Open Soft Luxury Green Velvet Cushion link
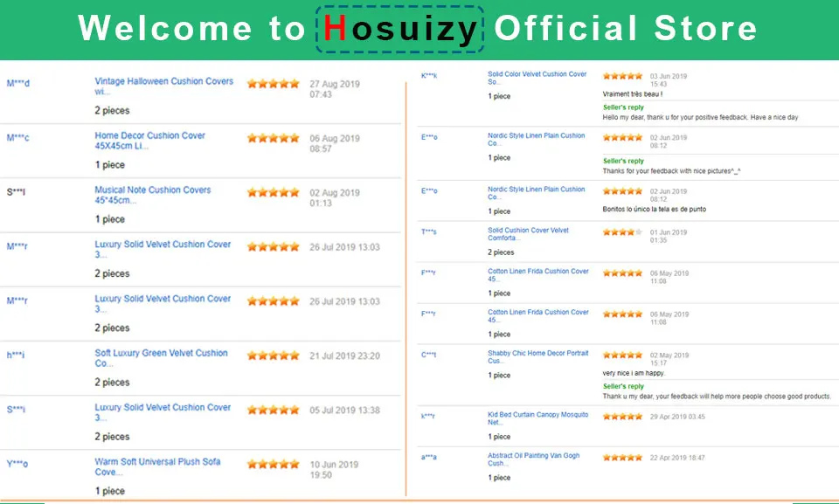Viewport: 839px width, 504px height. tap(161, 358)
